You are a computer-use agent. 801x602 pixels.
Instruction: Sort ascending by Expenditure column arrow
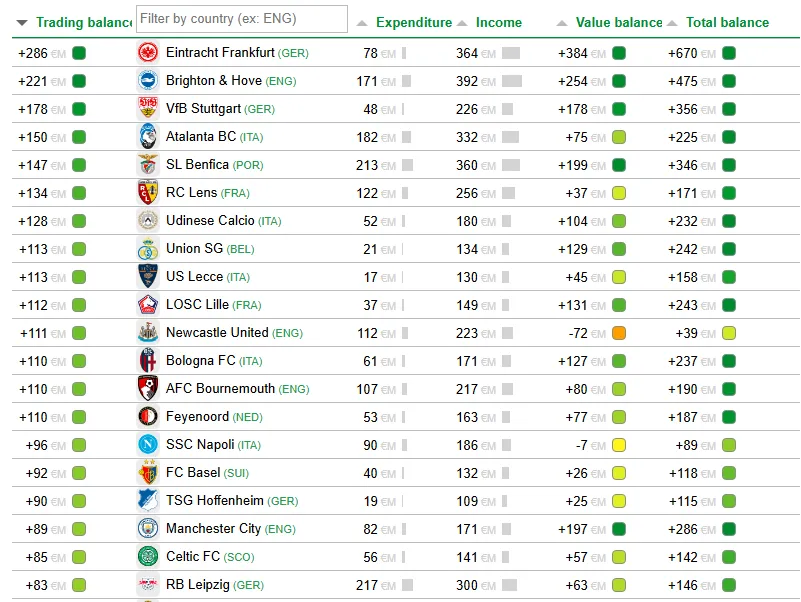(x=362, y=23)
